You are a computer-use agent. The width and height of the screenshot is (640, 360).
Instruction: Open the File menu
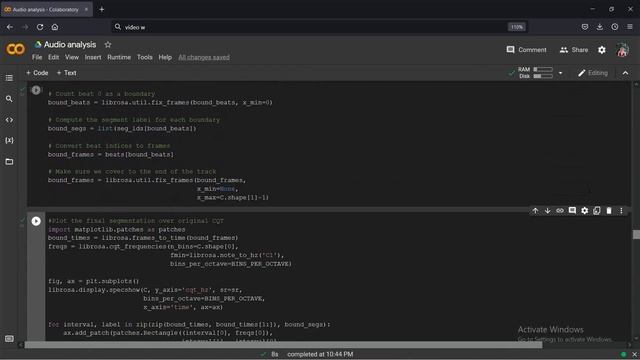37,57
